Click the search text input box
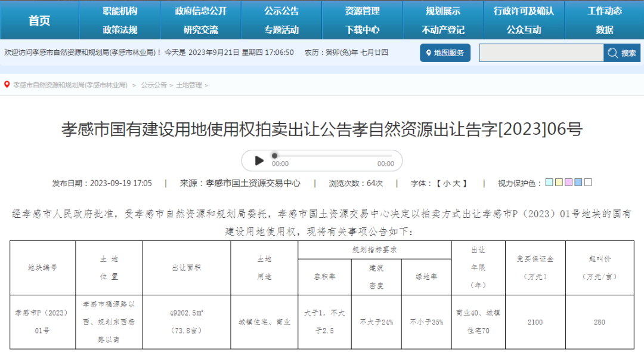This screenshot has height=352, width=644. coord(541,53)
